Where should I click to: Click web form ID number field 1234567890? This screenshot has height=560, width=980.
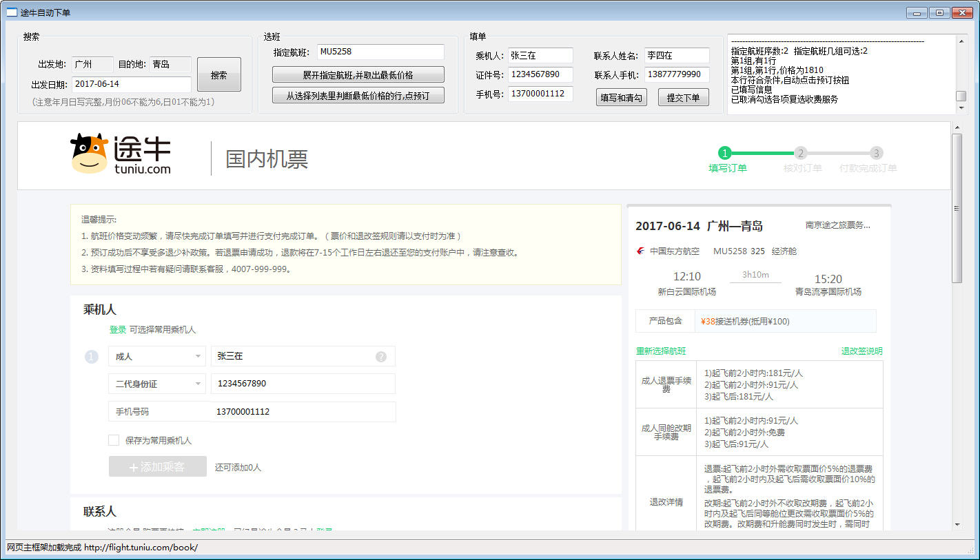[303, 384]
